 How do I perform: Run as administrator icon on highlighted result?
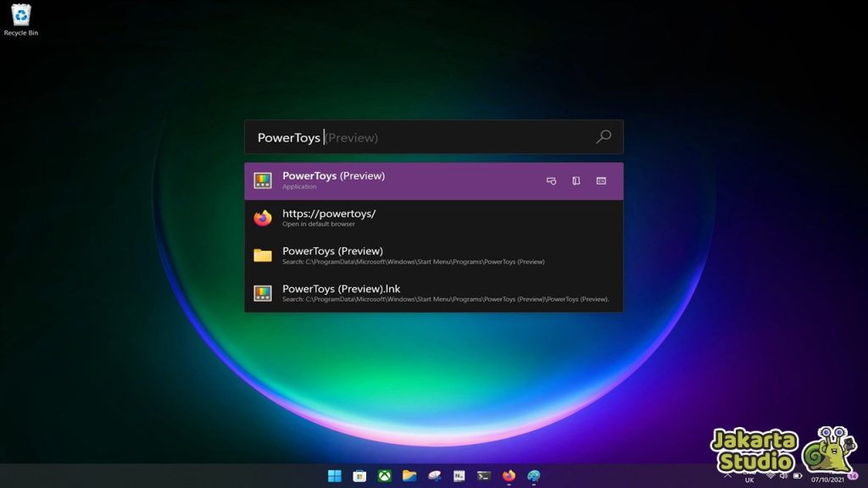(x=551, y=181)
